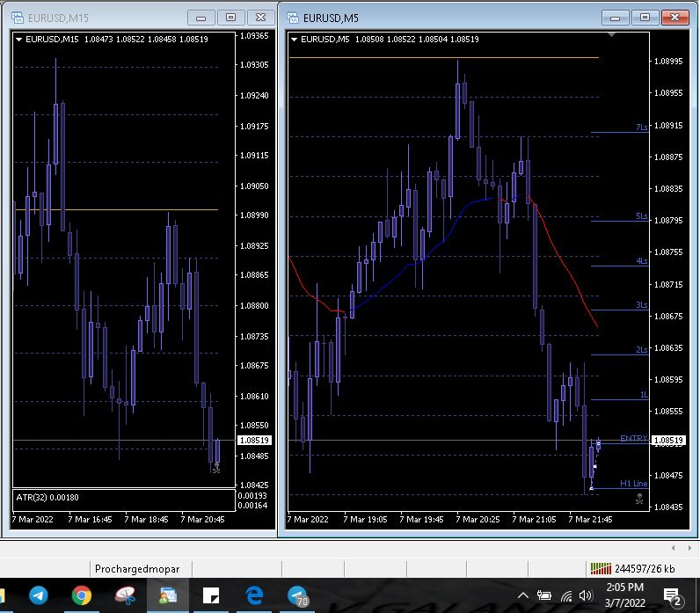Click the Prochargedmopar profile in status bar
This screenshot has height=613, width=700.
coord(137,569)
